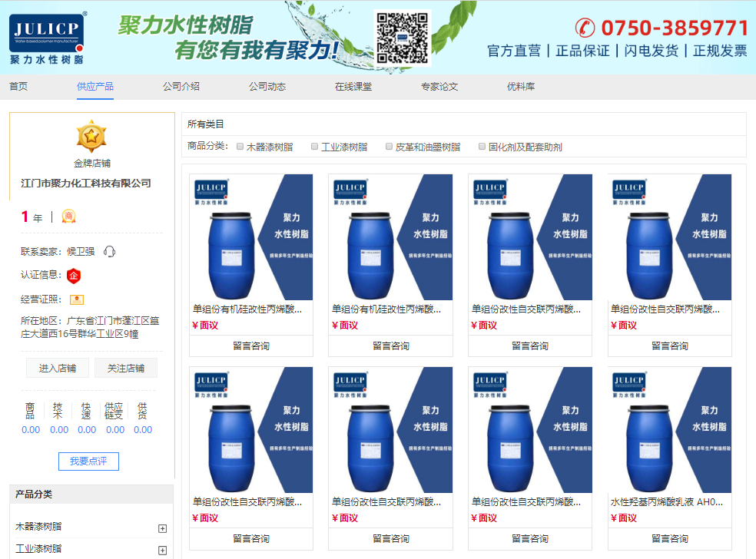Click the phone number 0750-3859771

pyautogui.click(x=675, y=28)
